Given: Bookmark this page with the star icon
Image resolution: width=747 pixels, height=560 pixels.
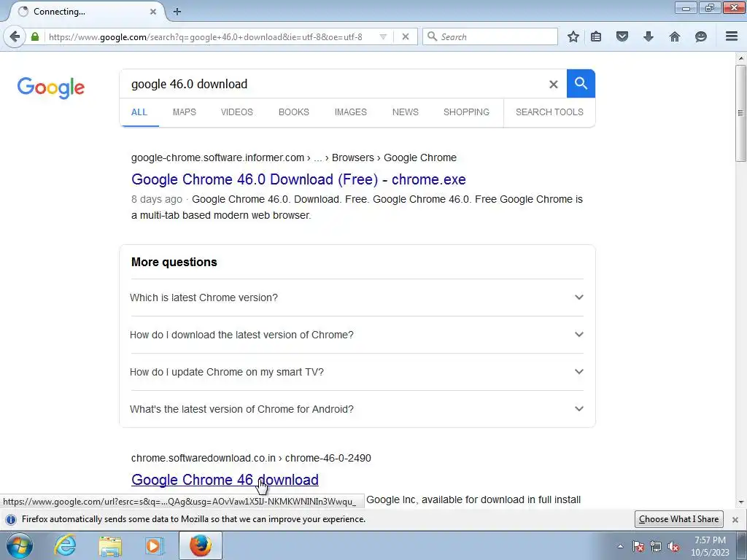Looking at the screenshot, I should [573, 36].
